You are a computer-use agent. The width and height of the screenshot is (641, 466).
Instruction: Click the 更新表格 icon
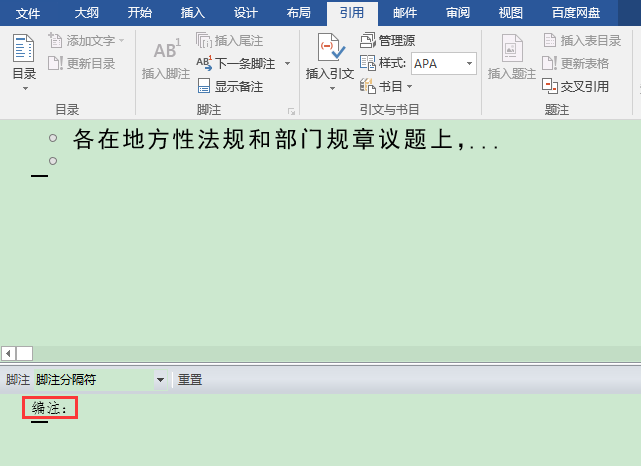pos(549,63)
